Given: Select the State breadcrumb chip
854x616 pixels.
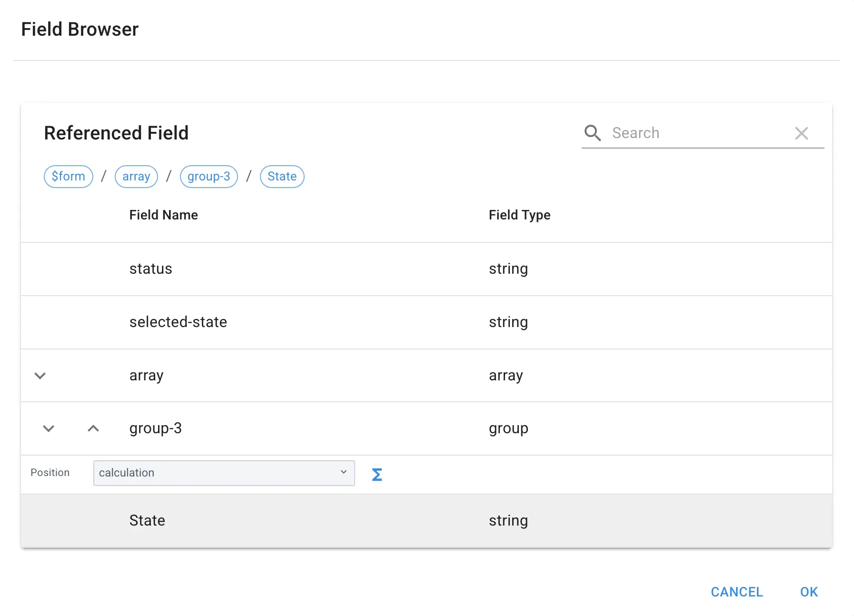Looking at the screenshot, I should click(x=282, y=177).
